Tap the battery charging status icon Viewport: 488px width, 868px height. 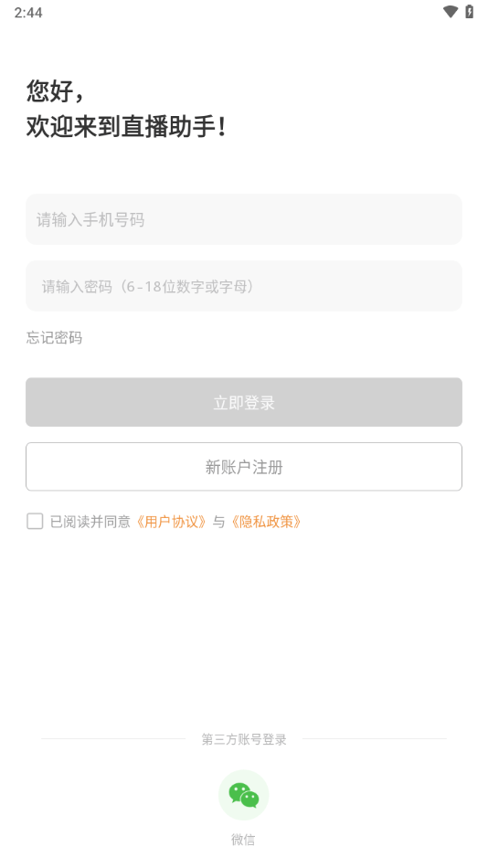pyautogui.click(x=469, y=12)
